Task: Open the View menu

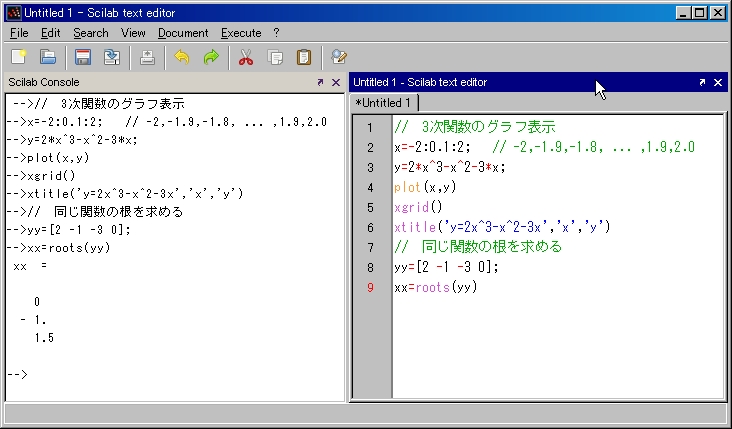Action: (x=133, y=33)
